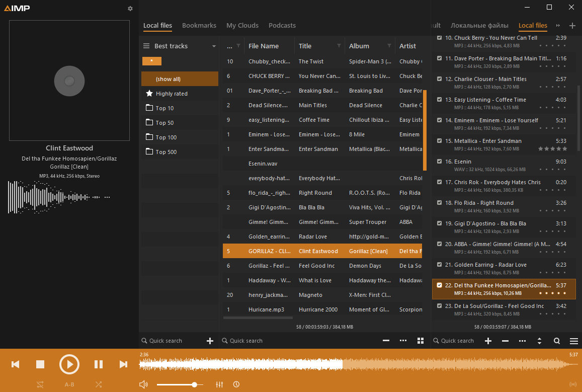Open playlist search magnifier icon
Image resolution: width=582 pixels, height=392 pixels.
coord(557,341)
